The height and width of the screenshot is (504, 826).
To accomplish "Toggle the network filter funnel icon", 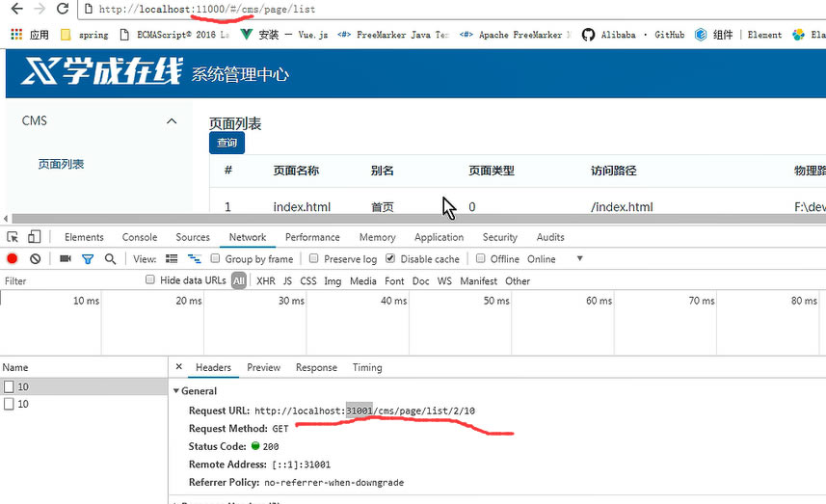I will pos(88,258).
